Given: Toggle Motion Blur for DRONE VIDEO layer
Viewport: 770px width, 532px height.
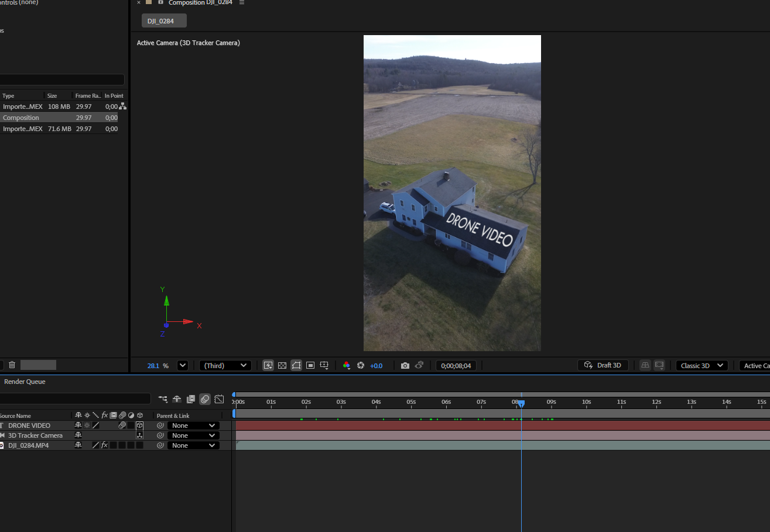Looking at the screenshot, I should coord(122,425).
